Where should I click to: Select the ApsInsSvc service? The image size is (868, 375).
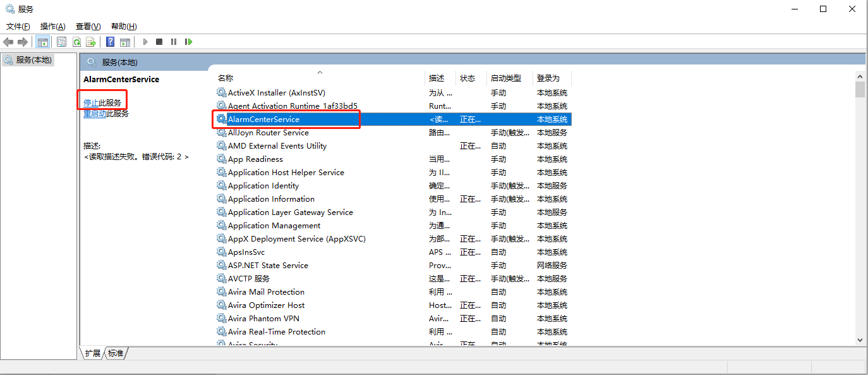tap(393, 252)
